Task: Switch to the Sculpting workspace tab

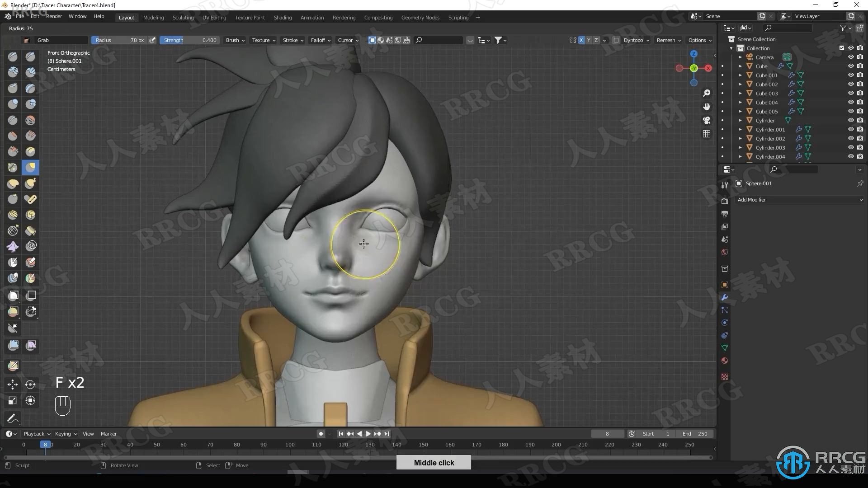Action: pyautogui.click(x=183, y=18)
